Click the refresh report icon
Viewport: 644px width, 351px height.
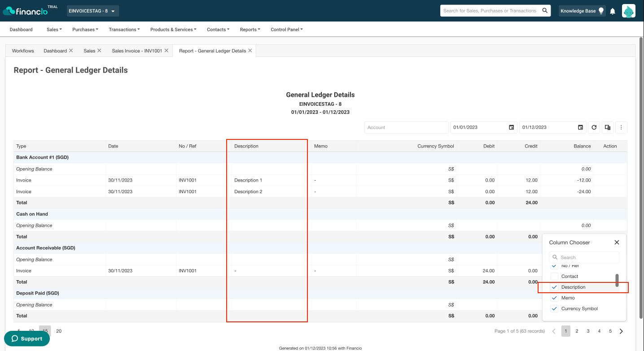(x=594, y=127)
